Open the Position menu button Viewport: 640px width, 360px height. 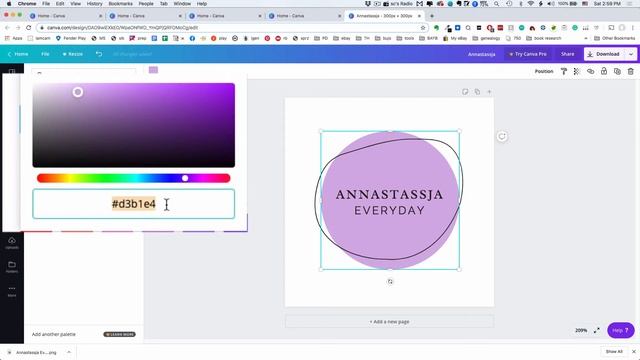coord(544,71)
